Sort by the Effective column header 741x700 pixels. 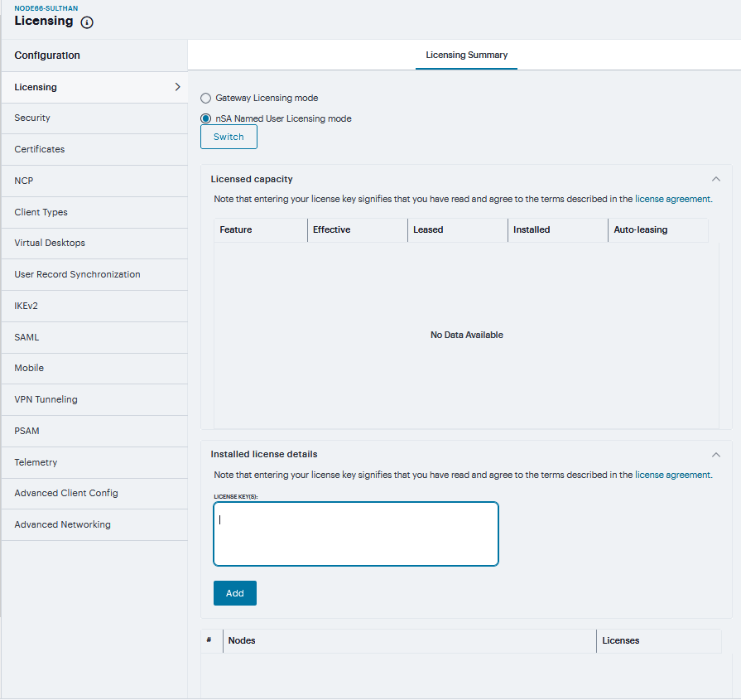tap(331, 230)
